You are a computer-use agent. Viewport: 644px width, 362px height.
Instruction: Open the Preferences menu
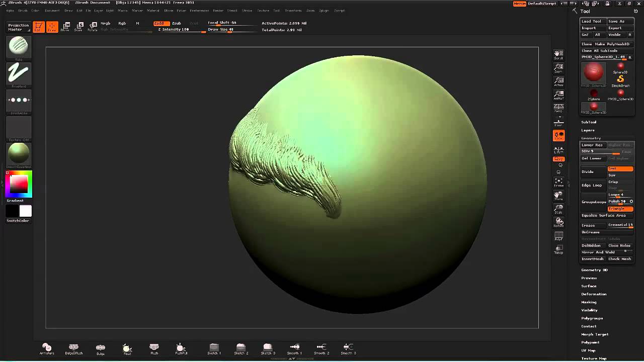199,11
